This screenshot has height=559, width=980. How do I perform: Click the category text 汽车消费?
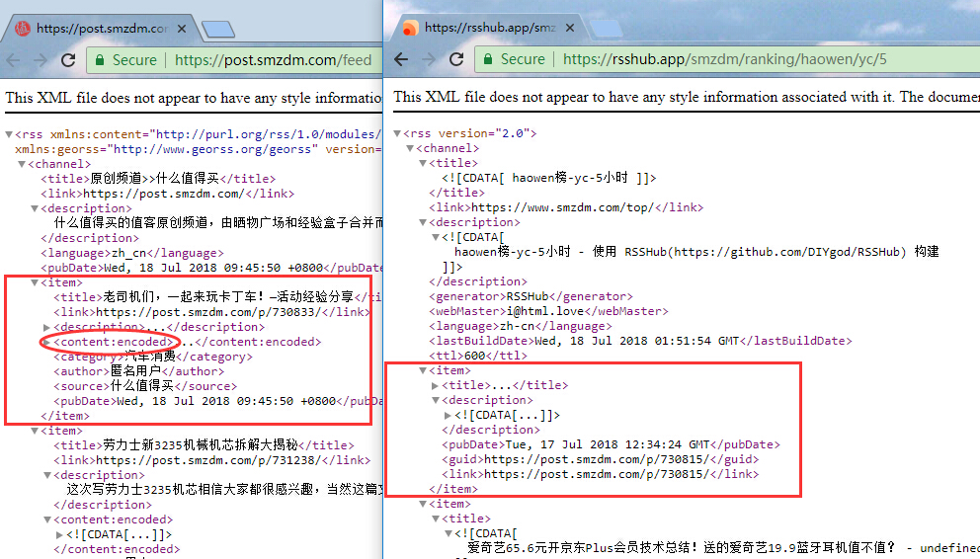(x=150, y=357)
